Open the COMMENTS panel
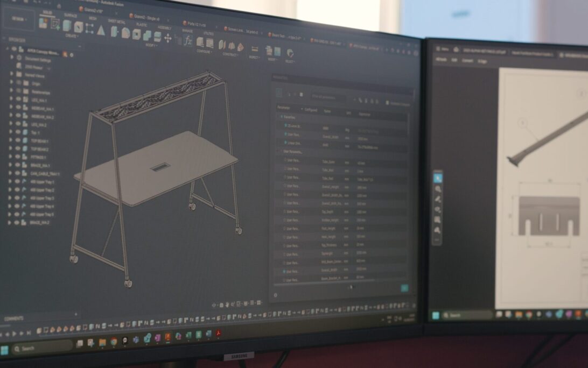588x368 pixels. 14,319
